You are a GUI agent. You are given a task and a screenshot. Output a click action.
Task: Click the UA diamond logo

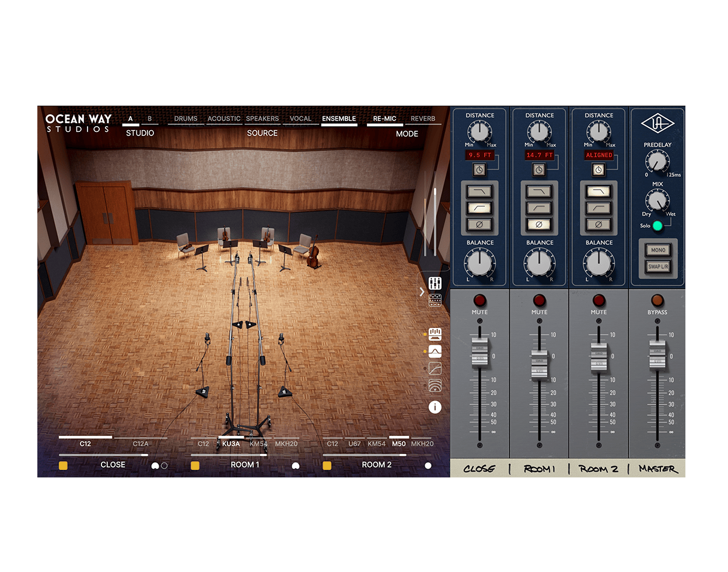[x=658, y=123]
